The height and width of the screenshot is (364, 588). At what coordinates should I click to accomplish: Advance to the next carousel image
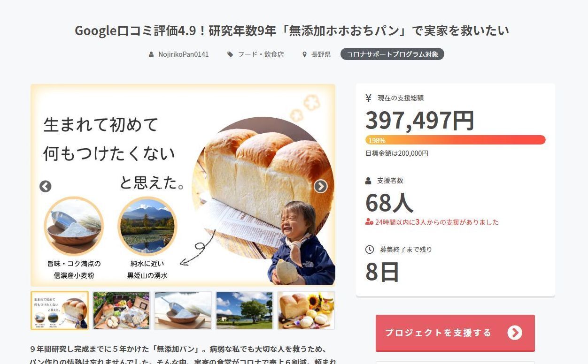pos(320,186)
